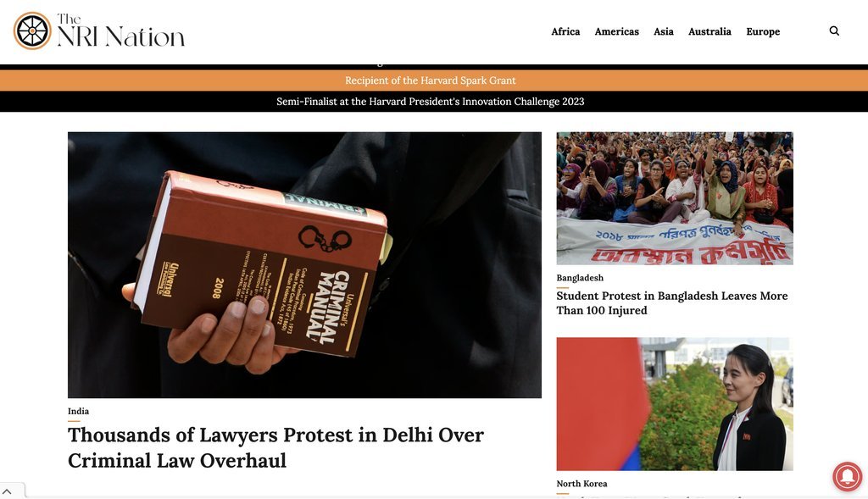Click The NRI Nation site title text
Viewport: 868px width, 499px height.
click(x=120, y=31)
